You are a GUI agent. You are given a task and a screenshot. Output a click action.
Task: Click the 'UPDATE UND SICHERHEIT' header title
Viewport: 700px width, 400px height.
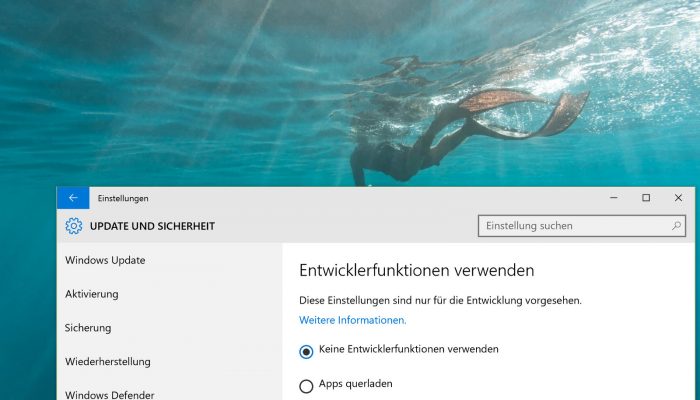click(x=152, y=226)
